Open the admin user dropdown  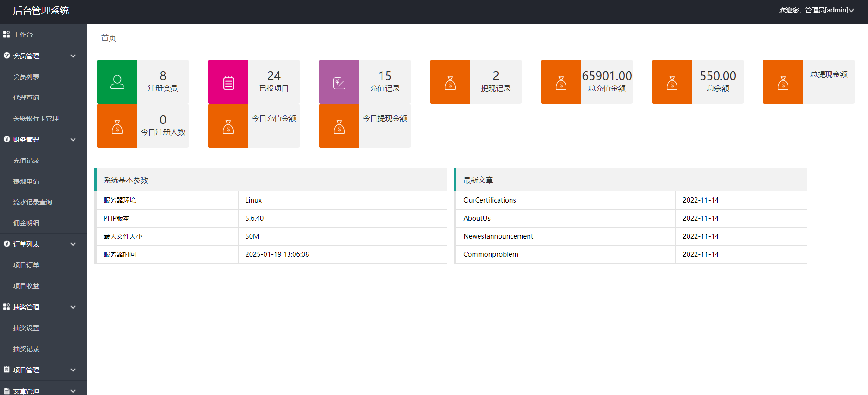816,10
